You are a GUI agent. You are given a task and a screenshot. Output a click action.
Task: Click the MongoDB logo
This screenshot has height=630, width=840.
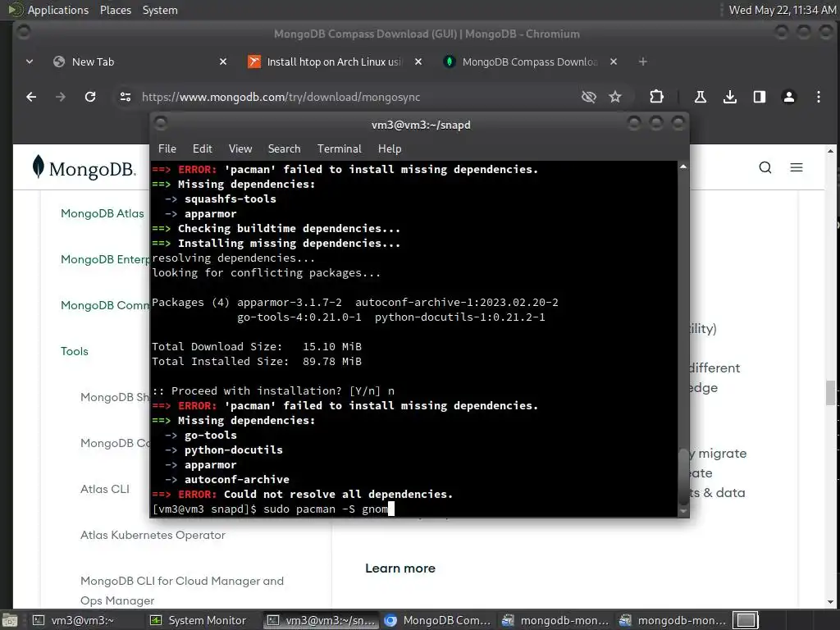pyautogui.click(x=84, y=167)
